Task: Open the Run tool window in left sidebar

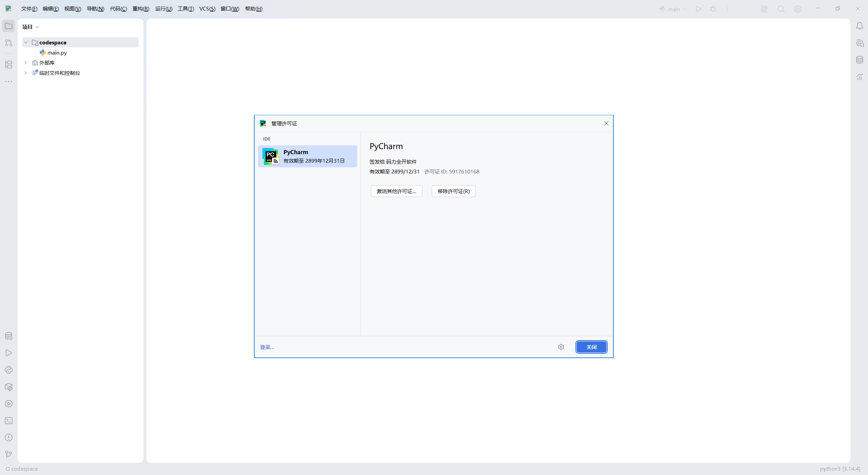Action: click(x=8, y=353)
